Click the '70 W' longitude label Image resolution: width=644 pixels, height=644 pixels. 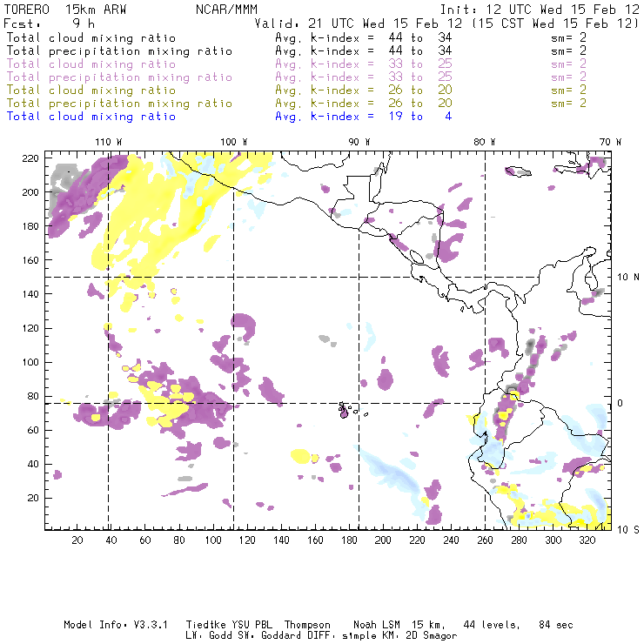pyautogui.click(x=610, y=142)
